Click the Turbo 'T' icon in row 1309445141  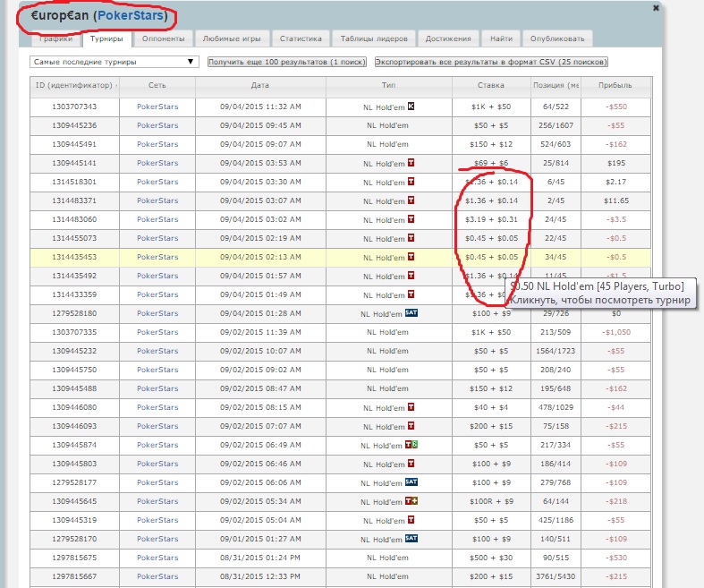(411, 163)
